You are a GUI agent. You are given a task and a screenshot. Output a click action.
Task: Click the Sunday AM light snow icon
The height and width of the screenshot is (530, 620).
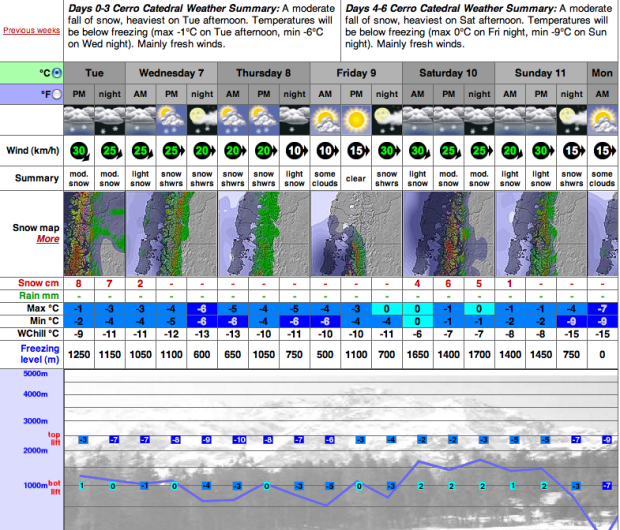(510, 120)
